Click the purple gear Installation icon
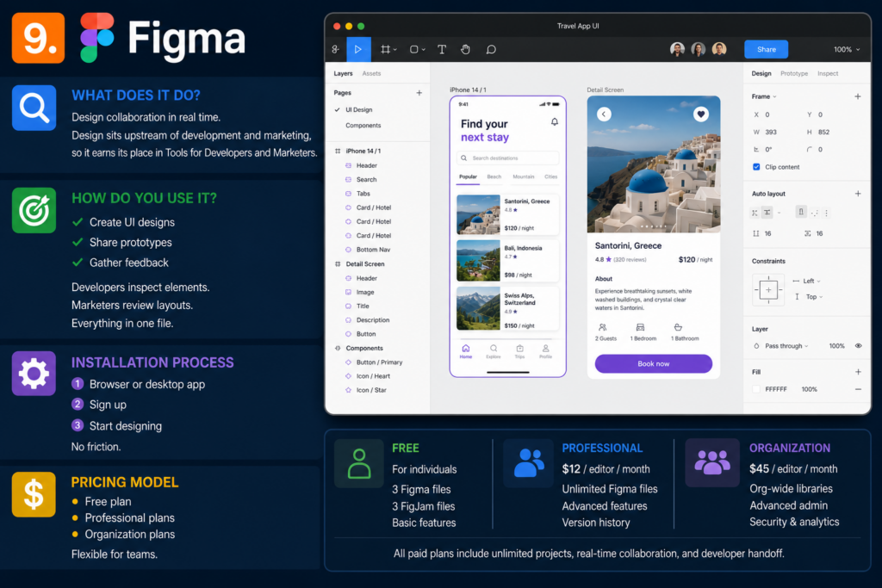882x588 pixels. pos(34,374)
